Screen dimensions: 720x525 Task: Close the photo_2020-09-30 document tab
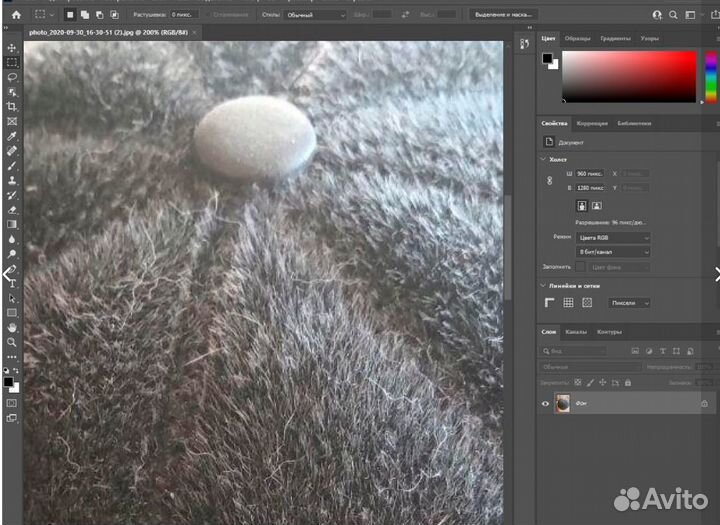pyautogui.click(x=195, y=33)
